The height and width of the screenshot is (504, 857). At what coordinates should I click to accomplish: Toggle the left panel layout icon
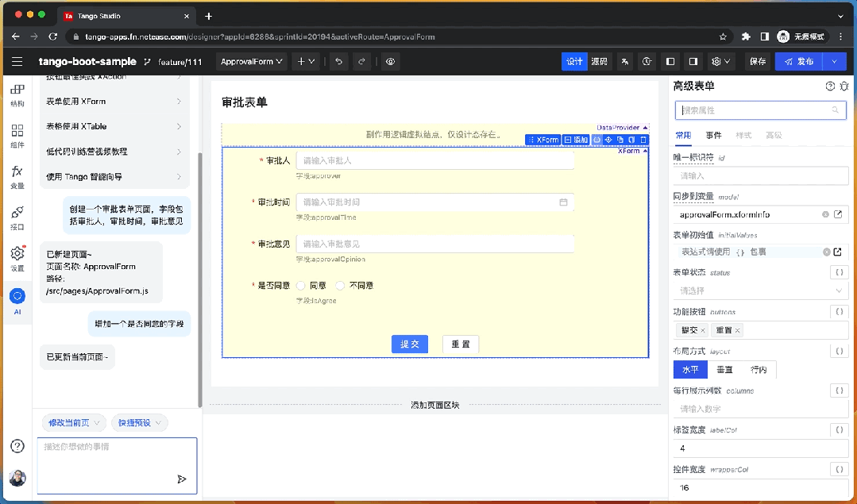click(670, 62)
